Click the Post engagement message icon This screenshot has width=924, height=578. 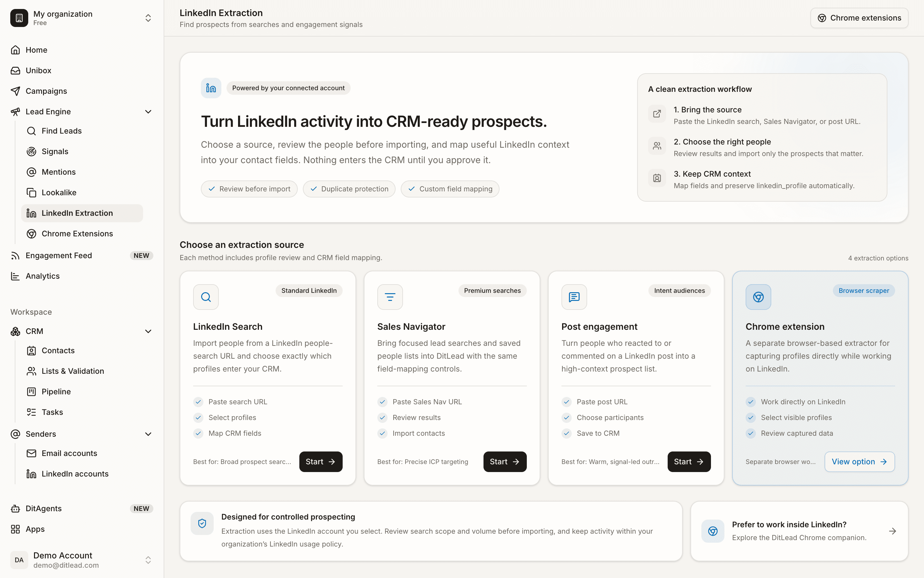click(x=574, y=297)
